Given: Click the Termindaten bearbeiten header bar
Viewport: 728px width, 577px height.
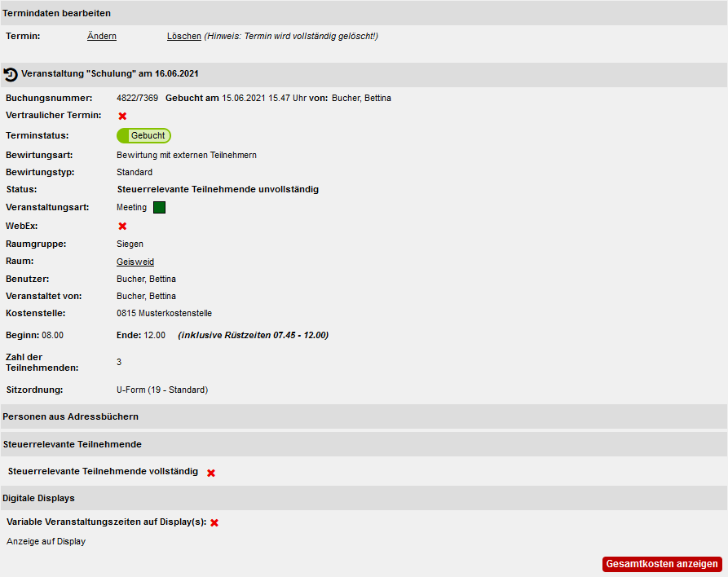Looking at the screenshot, I should pos(364,13).
